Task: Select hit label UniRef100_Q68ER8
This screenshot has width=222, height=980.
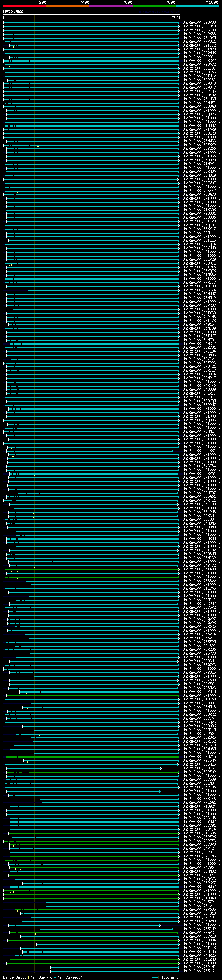Action: [x=199, y=133]
